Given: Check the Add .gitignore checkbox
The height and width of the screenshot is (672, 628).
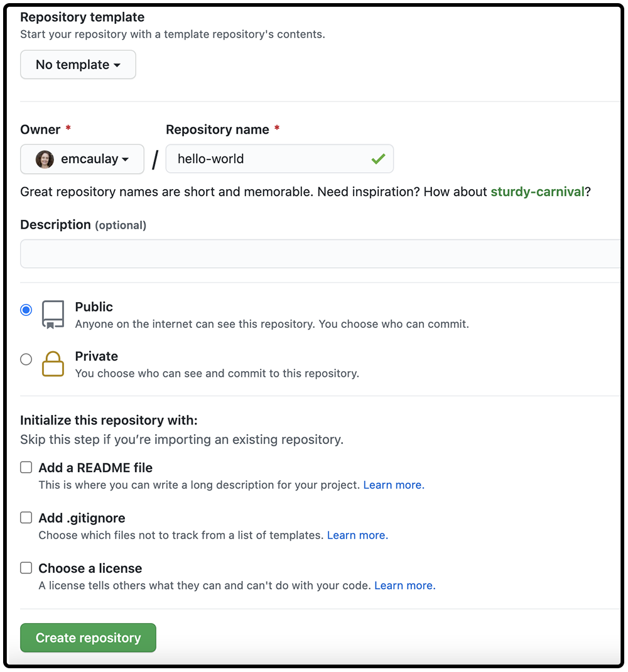Looking at the screenshot, I should (26, 518).
